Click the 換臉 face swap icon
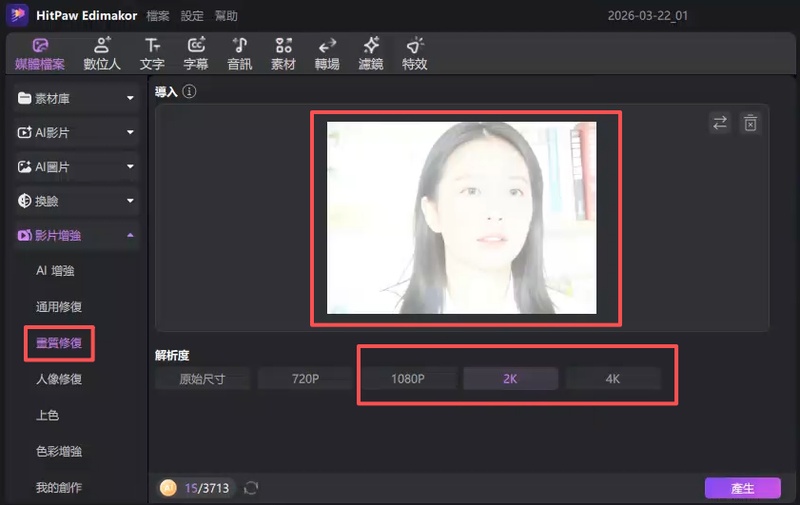This screenshot has height=505, width=800. click(24, 200)
